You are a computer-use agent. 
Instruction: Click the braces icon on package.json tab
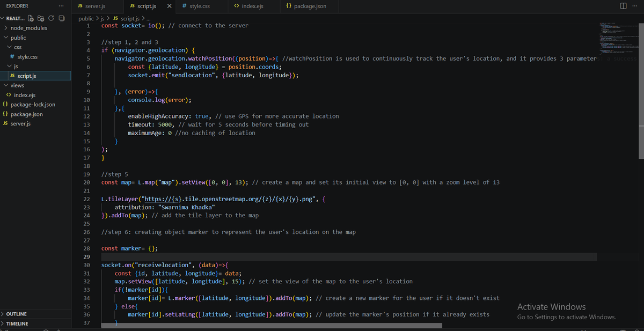289,6
